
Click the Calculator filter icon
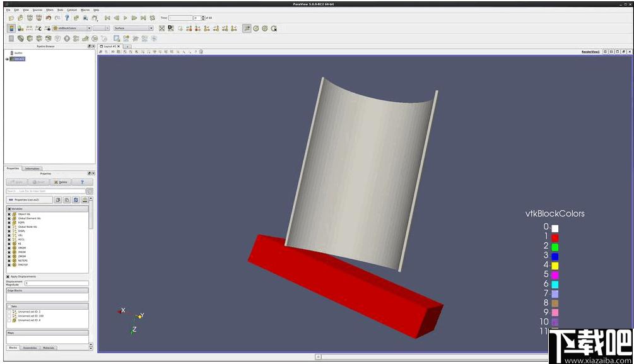(11, 38)
